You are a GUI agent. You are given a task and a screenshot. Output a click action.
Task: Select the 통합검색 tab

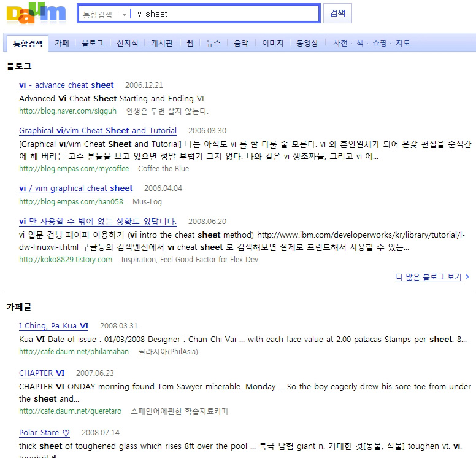coord(28,44)
